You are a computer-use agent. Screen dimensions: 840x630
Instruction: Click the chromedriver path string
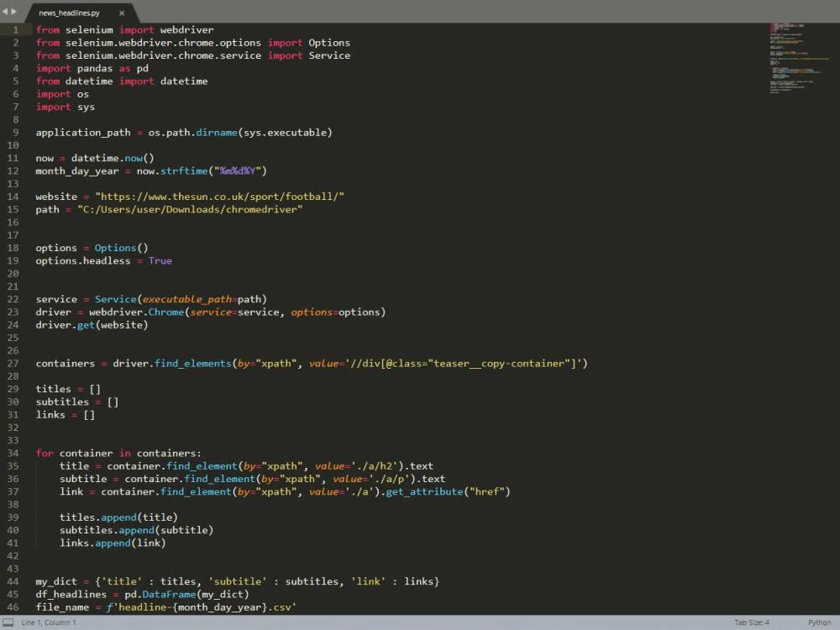pos(190,209)
